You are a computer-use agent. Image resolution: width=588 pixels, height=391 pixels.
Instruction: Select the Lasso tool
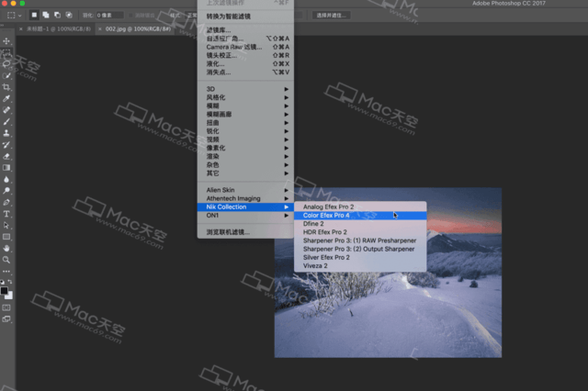pyautogui.click(x=6, y=64)
